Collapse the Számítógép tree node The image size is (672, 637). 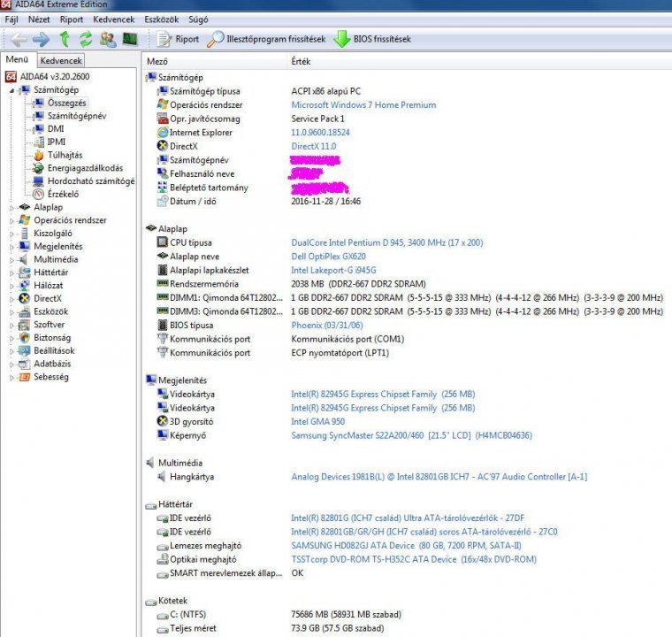coord(12,90)
